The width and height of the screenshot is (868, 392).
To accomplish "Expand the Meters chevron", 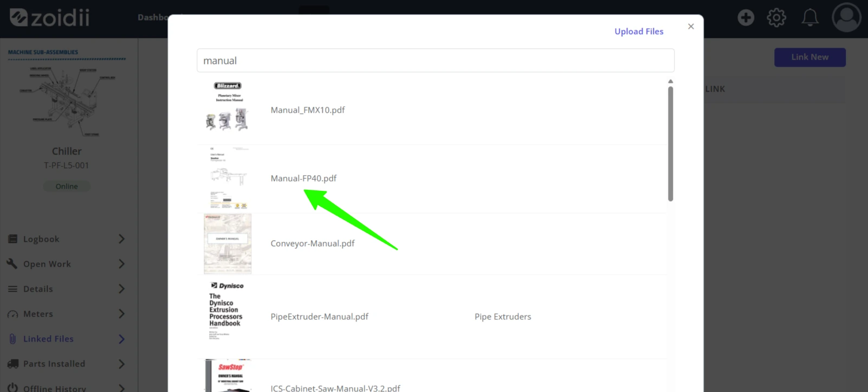I will [121, 314].
